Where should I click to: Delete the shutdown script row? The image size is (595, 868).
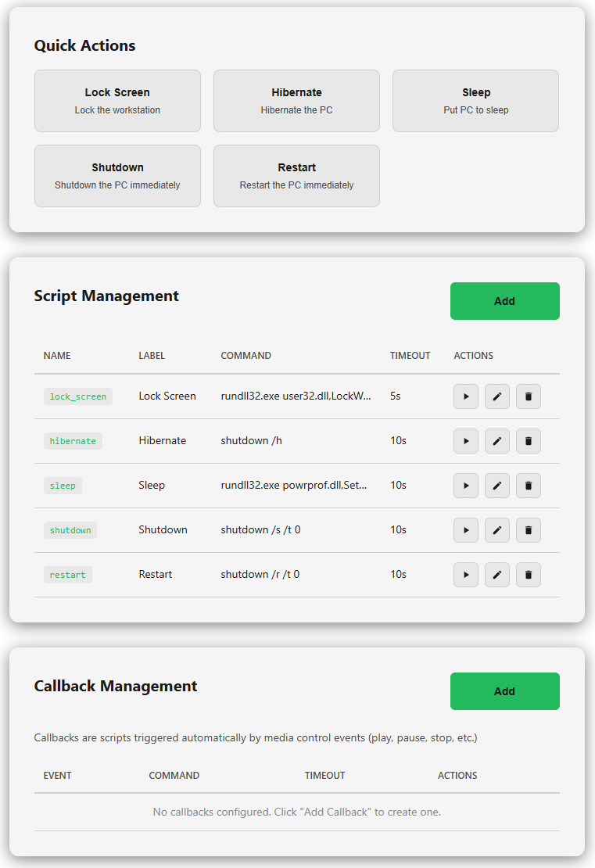point(528,530)
